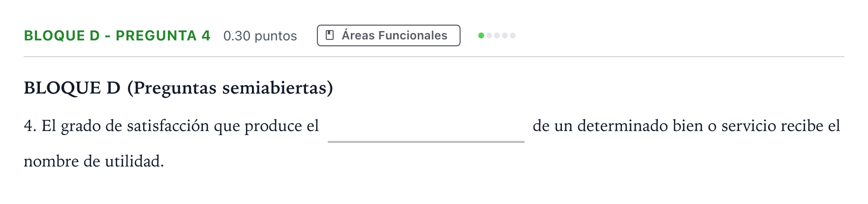The image size is (868, 204).
Task: Click the Áreas Funcionales tag button
Action: click(x=389, y=35)
